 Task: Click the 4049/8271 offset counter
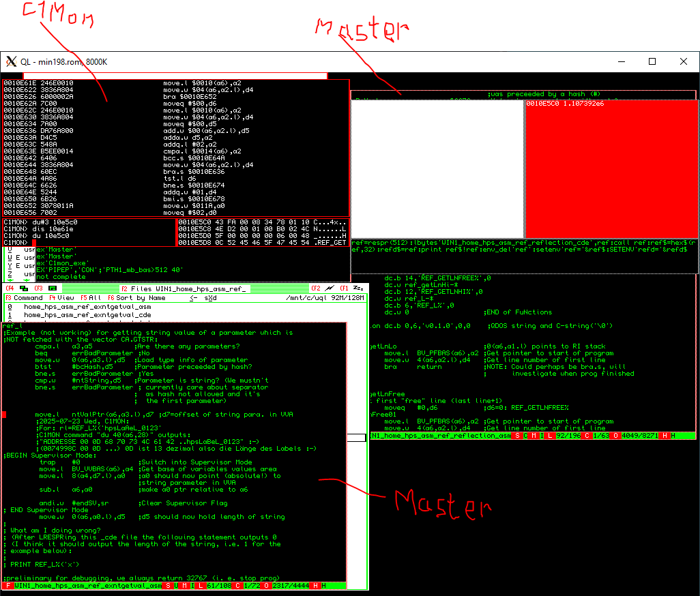click(640, 435)
